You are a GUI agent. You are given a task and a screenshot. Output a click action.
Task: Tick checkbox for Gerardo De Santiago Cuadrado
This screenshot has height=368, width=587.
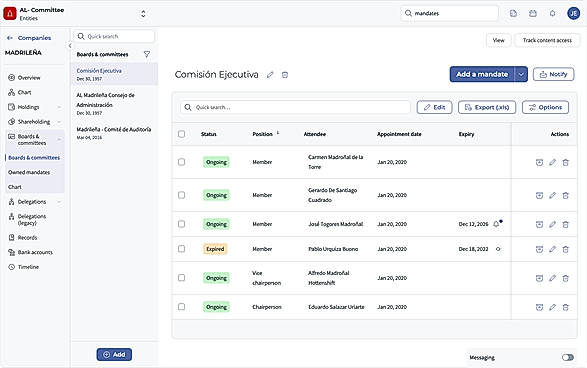182,195
